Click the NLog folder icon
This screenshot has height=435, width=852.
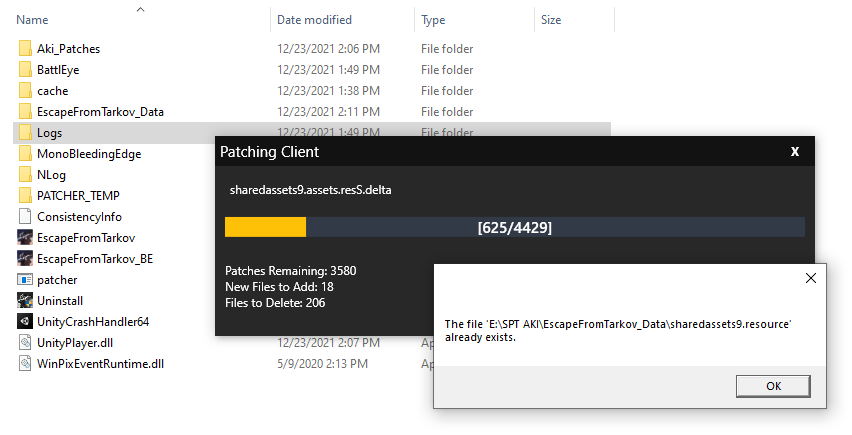point(25,175)
